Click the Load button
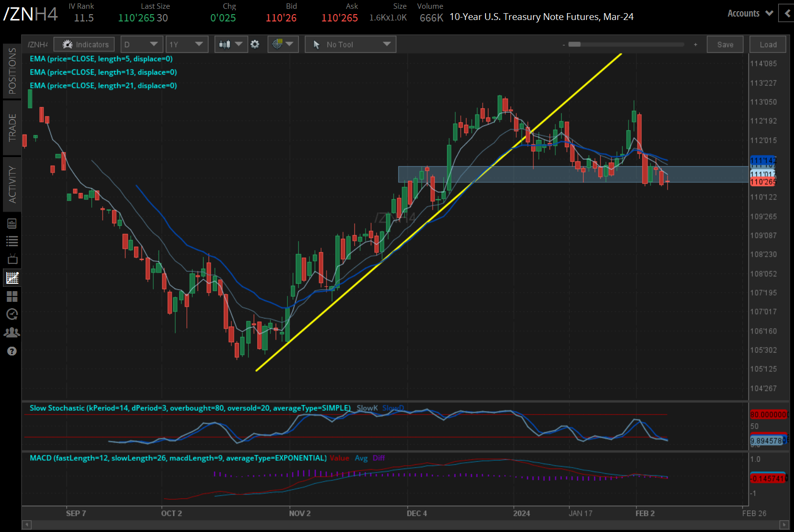 tap(768, 44)
